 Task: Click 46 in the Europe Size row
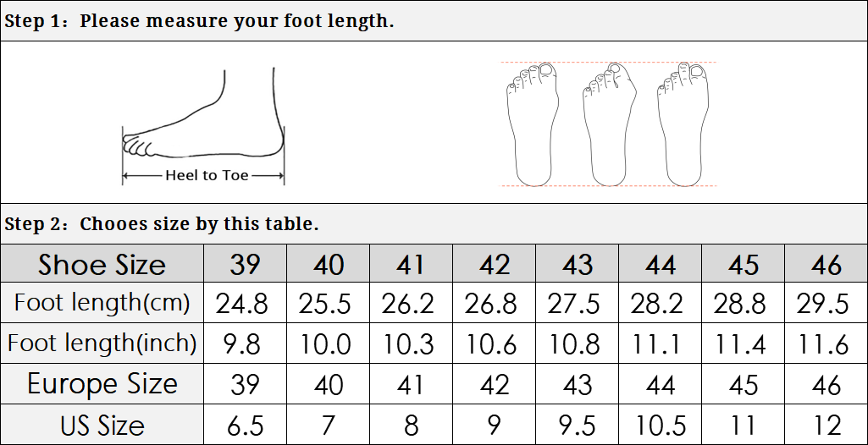[827, 384]
